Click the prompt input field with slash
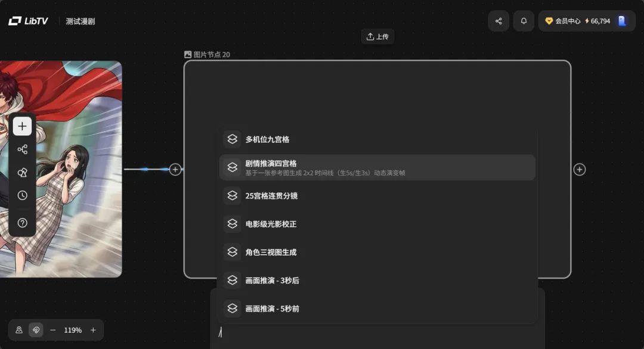Viewport: 644px width, 349px height. coord(378,332)
